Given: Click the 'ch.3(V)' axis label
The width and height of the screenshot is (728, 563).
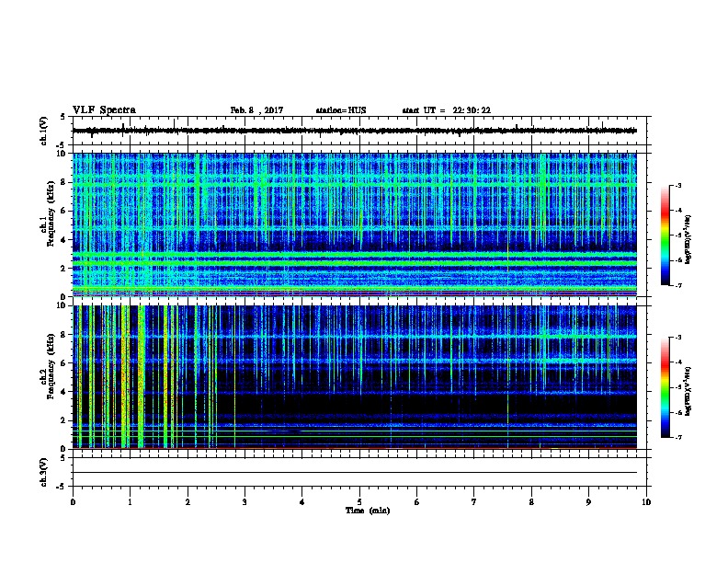Looking at the screenshot, I should pyautogui.click(x=44, y=472).
